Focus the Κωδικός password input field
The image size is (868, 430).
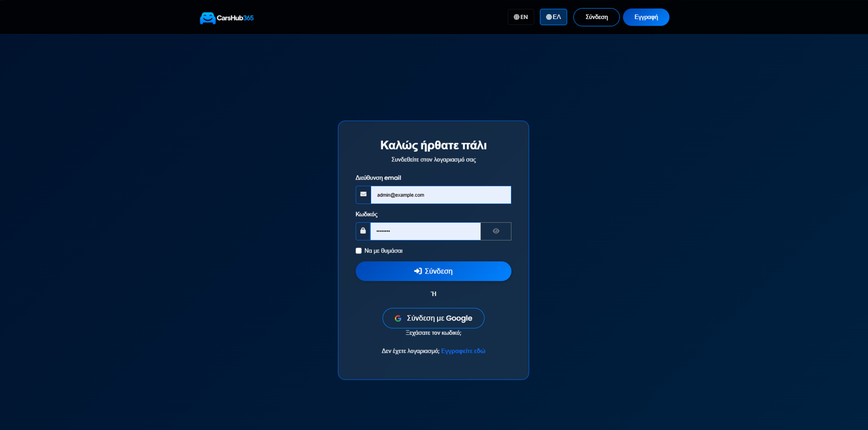(x=425, y=231)
